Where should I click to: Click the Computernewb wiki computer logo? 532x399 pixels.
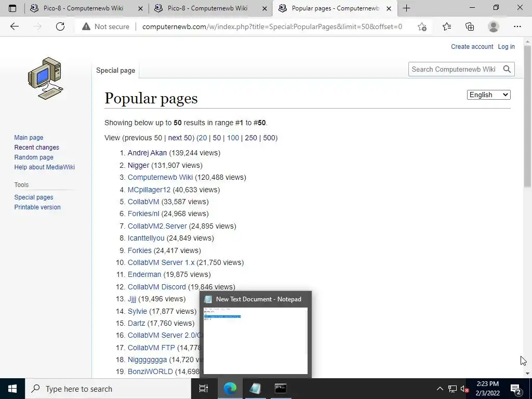coord(45,78)
